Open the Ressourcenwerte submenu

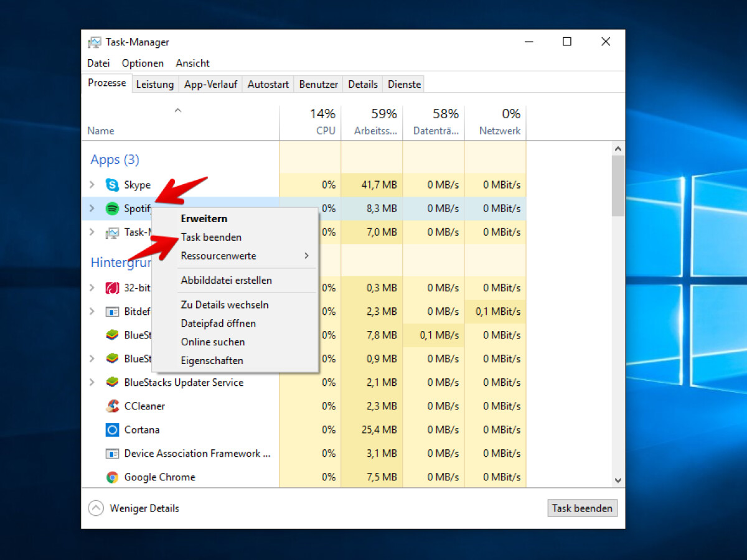(218, 256)
